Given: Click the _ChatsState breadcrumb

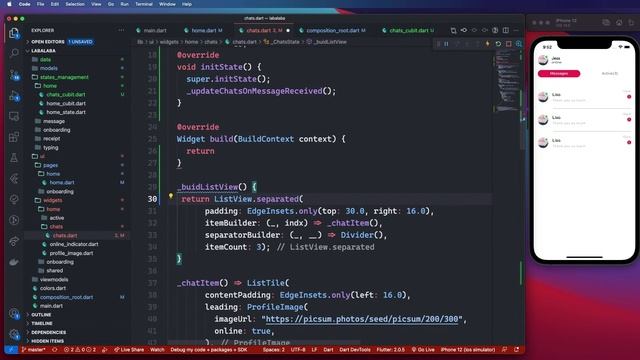Looking at the screenshot, I should point(282,42).
